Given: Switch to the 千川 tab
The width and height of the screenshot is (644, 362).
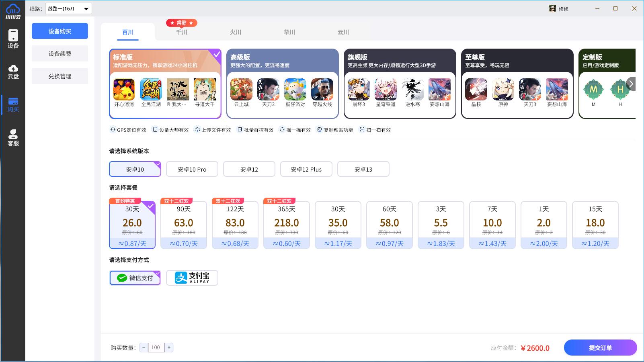Looking at the screenshot, I should [182, 32].
